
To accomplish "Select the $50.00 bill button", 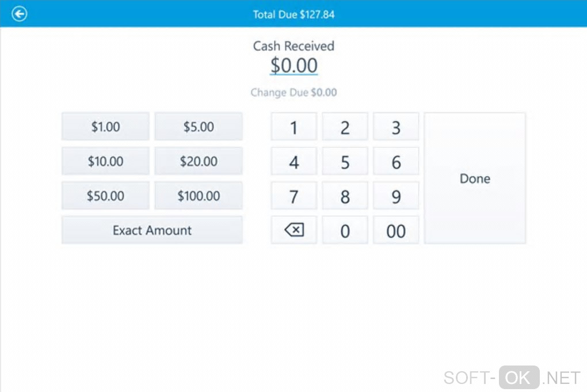I will click(x=105, y=196).
